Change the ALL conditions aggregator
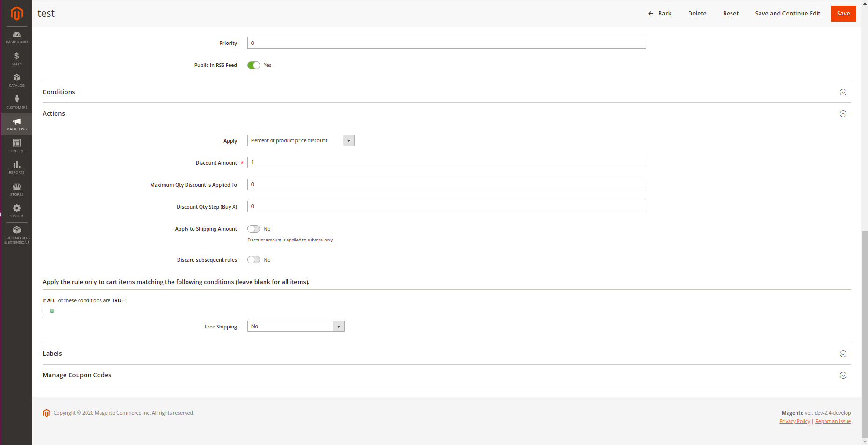Viewport: 868px width, 445px height. coord(51,300)
